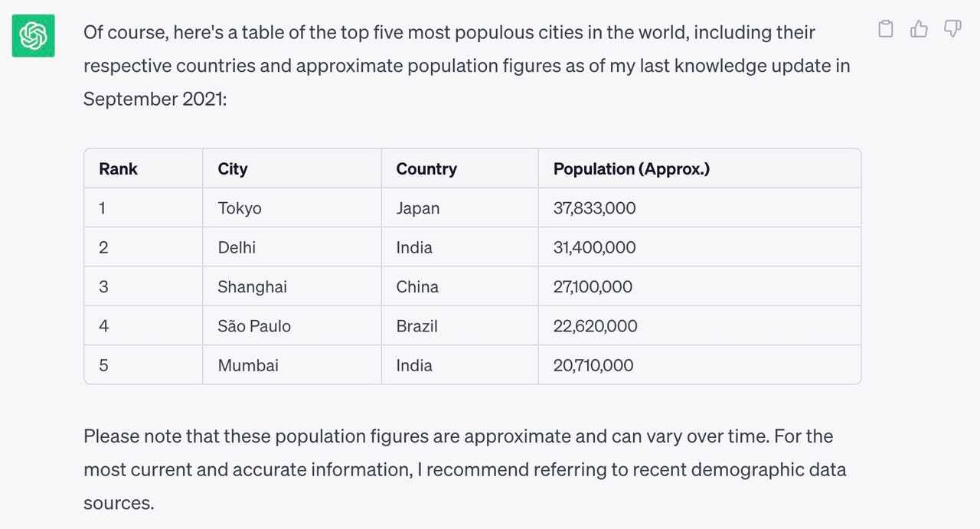
Task: Click the paragraph starting with "Please note"
Action: 465,469
